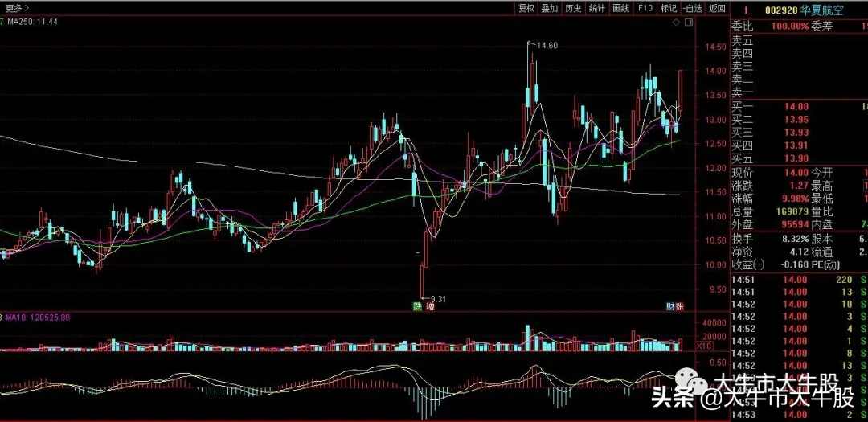Click the 换手 8.32% value
The width and height of the screenshot is (868, 422).
click(796, 240)
